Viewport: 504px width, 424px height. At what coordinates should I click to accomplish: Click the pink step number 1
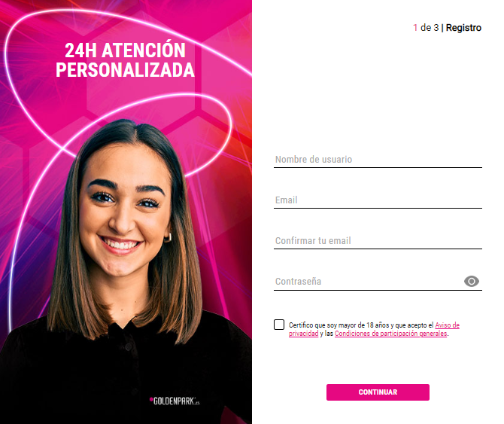[415, 28]
